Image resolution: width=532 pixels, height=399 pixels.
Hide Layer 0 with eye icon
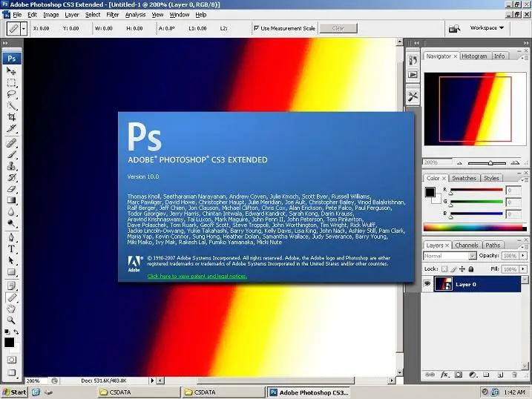pyautogui.click(x=427, y=284)
